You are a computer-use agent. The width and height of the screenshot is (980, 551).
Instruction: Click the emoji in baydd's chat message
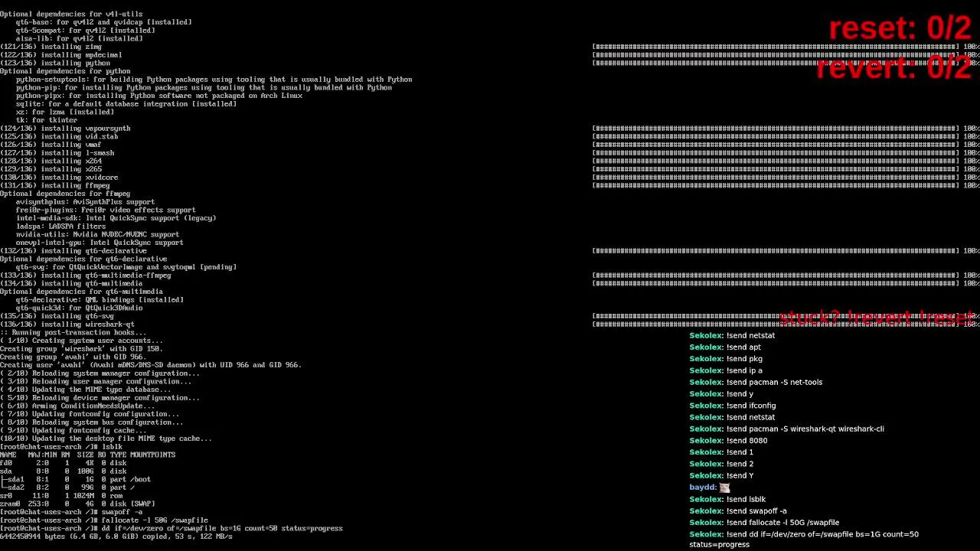coord(724,487)
